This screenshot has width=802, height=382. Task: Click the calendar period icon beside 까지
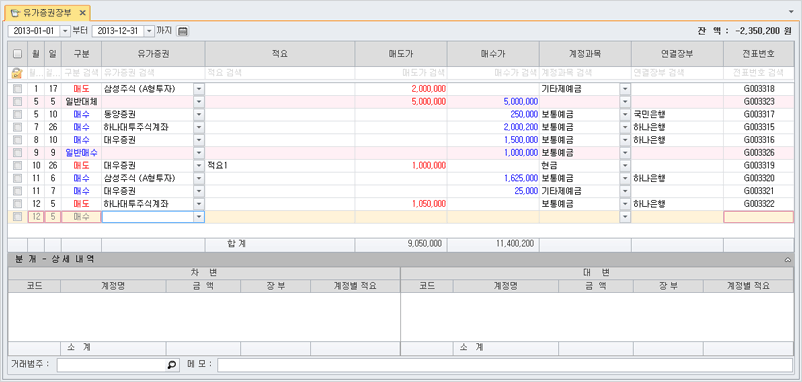tap(183, 31)
